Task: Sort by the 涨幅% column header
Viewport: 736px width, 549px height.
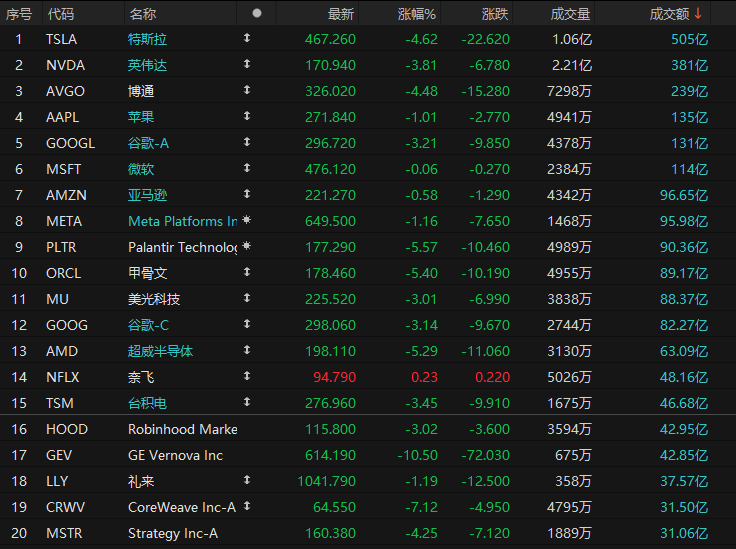Action: click(417, 14)
